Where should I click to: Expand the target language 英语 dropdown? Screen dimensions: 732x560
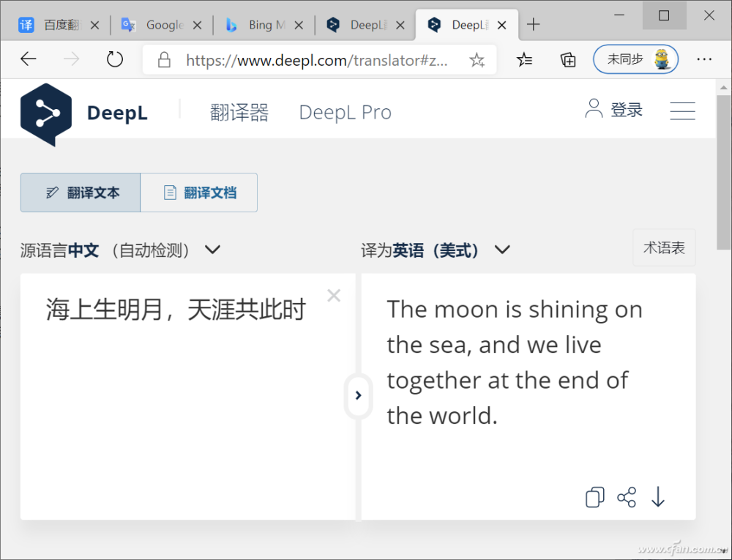point(502,250)
